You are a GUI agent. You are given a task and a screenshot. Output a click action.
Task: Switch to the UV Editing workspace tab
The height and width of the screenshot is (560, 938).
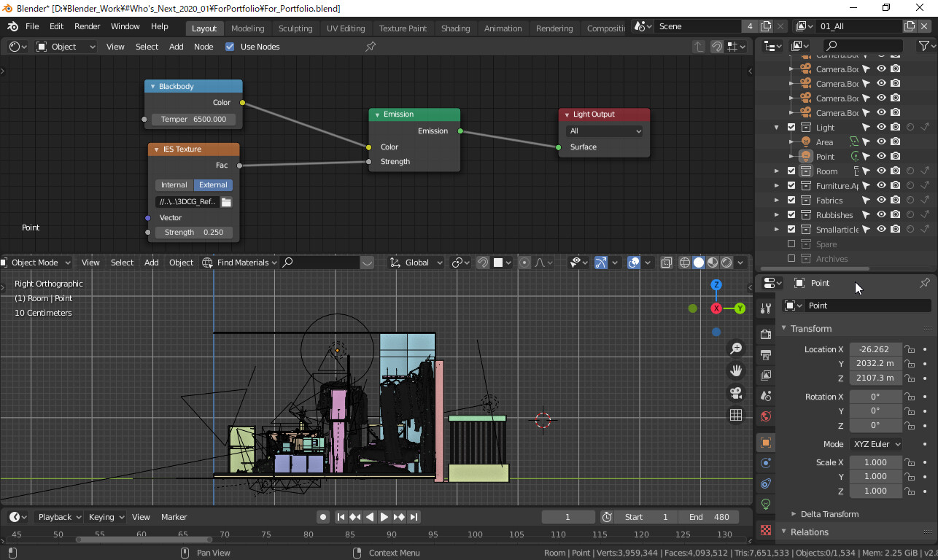346,28
